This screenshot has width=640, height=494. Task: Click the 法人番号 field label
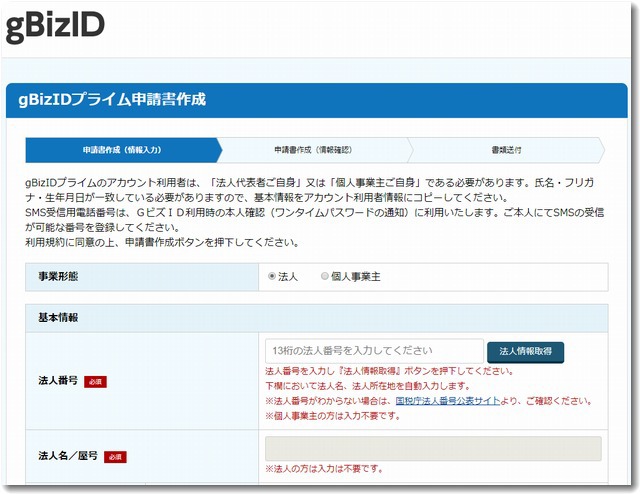(x=58, y=381)
